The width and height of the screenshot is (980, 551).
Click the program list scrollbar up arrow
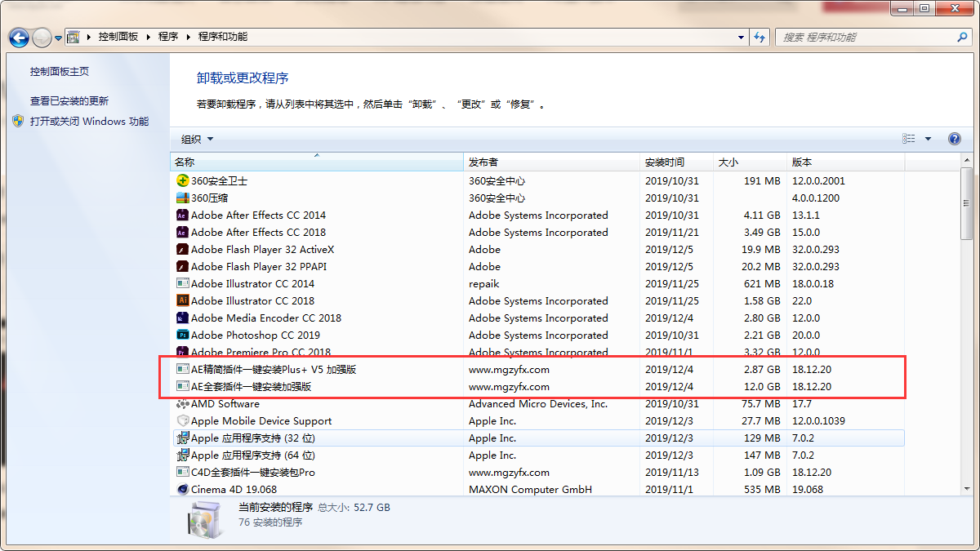click(x=967, y=161)
